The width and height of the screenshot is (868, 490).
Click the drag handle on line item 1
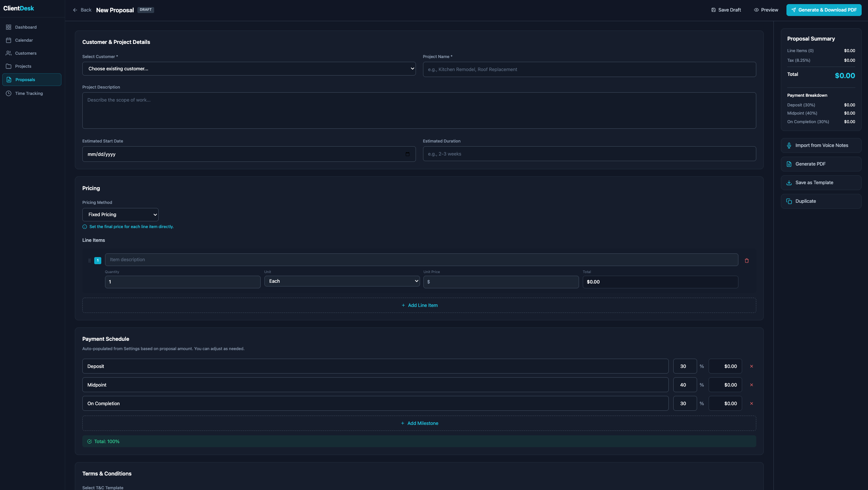coord(89,260)
